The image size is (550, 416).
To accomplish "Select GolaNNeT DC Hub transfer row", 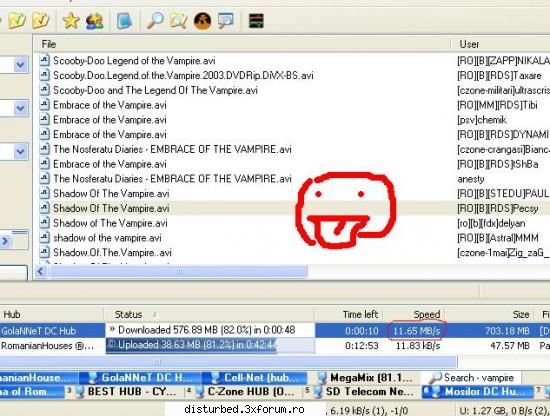I will point(275,330).
